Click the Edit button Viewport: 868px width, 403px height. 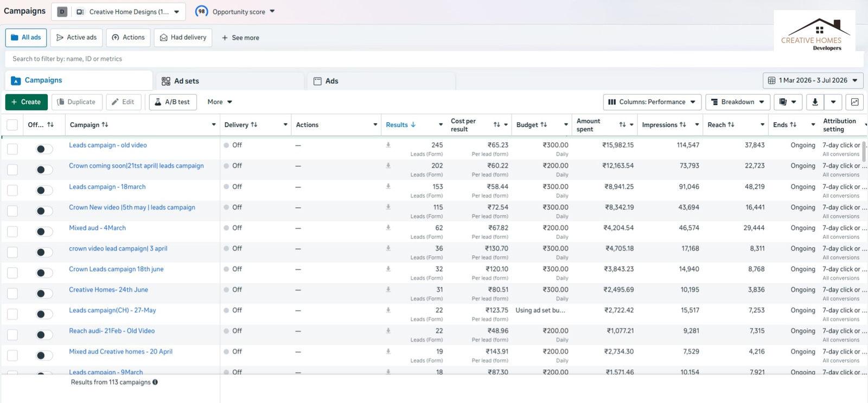124,102
